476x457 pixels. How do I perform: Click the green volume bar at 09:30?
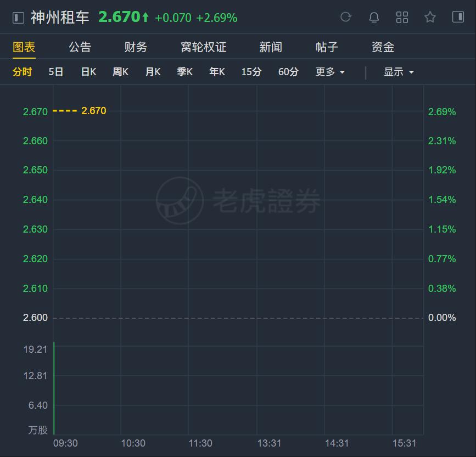(x=54, y=388)
